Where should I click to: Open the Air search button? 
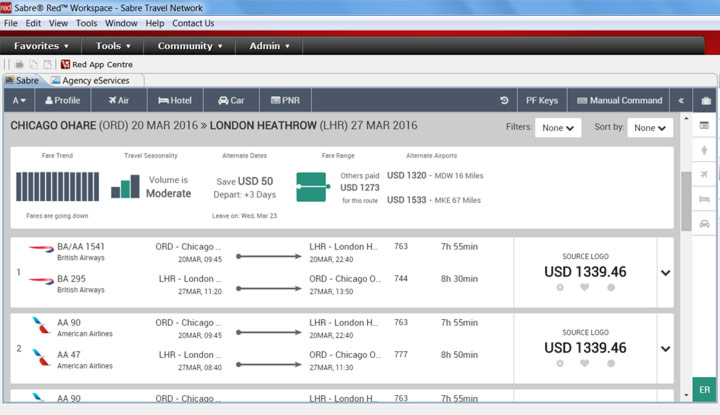pos(119,101)
